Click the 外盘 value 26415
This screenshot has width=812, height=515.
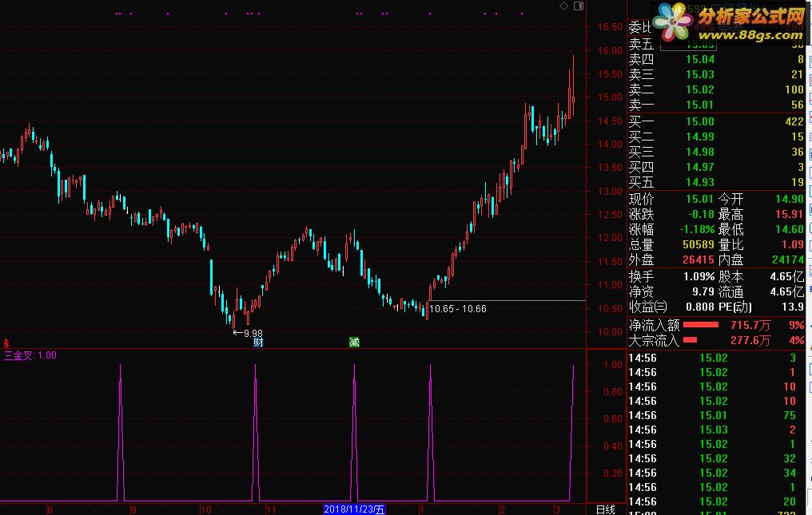(699, 259)
